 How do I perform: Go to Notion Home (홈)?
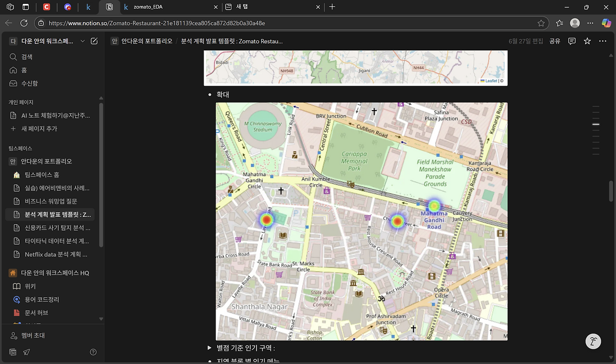pos(52,70)
